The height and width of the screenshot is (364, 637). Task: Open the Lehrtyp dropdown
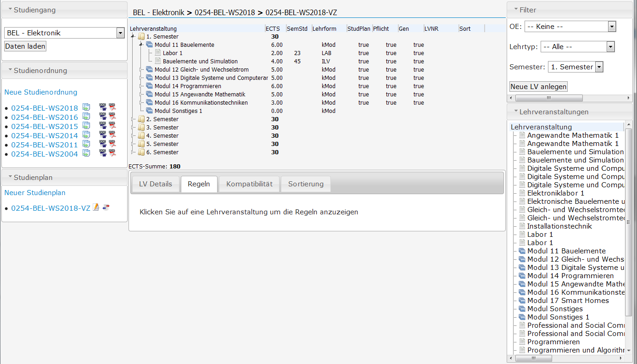(x=610, y=47)
